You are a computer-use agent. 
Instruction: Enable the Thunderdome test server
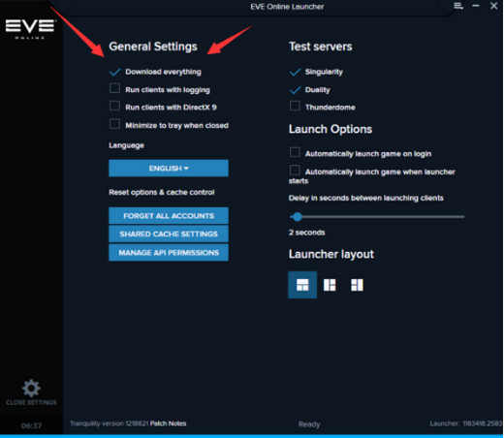click(295, 106)
